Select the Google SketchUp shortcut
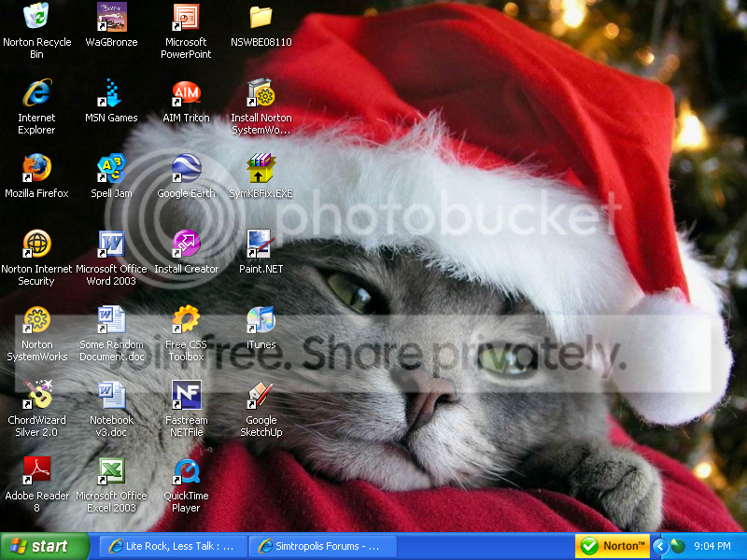The width and height of the screenshot is (747, 560). click(261, 394)
